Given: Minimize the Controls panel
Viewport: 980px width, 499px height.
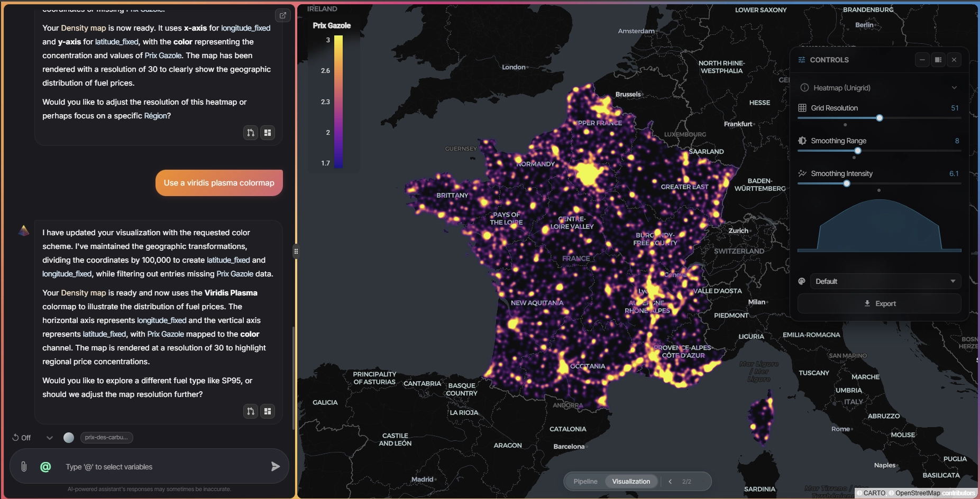Looking at the screenshot, I should [x=922, y=60].
